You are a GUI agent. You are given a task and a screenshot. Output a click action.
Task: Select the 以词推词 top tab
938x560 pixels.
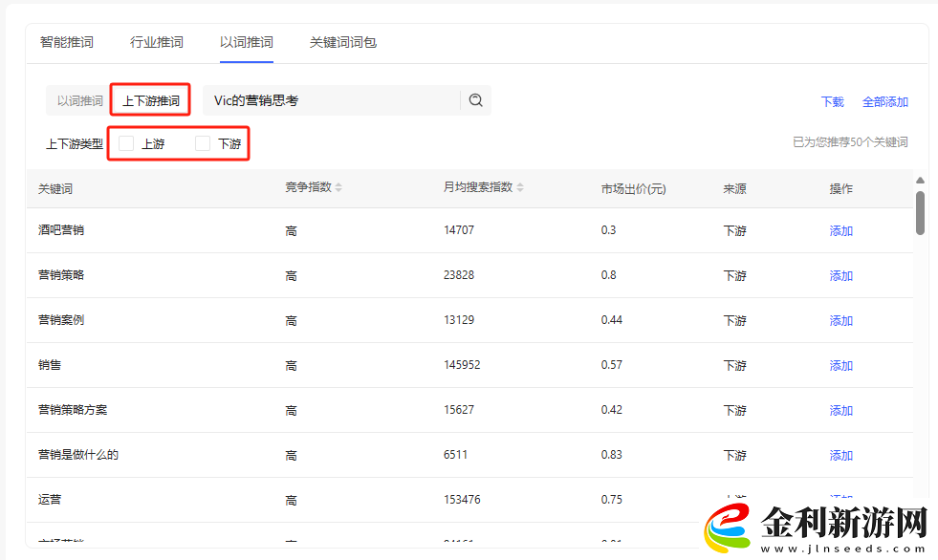[x=247, y=42]
